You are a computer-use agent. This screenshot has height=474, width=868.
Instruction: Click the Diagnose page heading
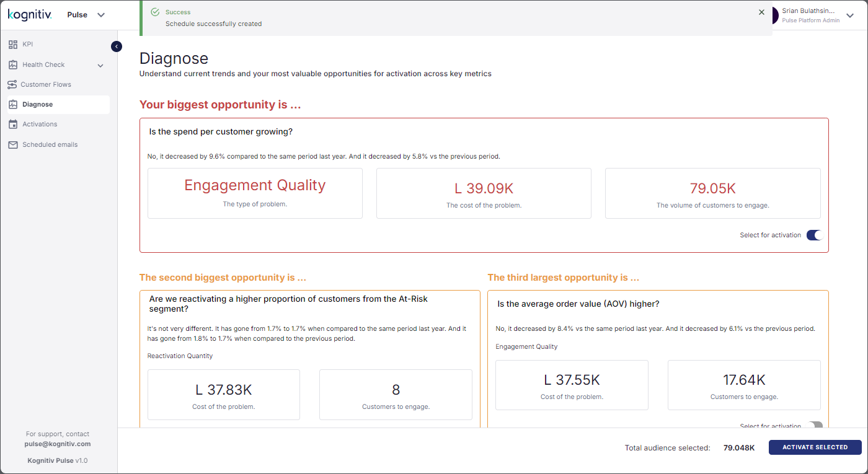[x=174, y=58]
